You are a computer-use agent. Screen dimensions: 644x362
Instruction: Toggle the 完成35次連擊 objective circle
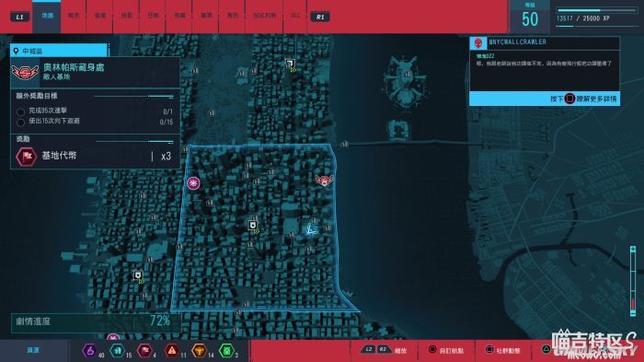(x=20, y=111)
